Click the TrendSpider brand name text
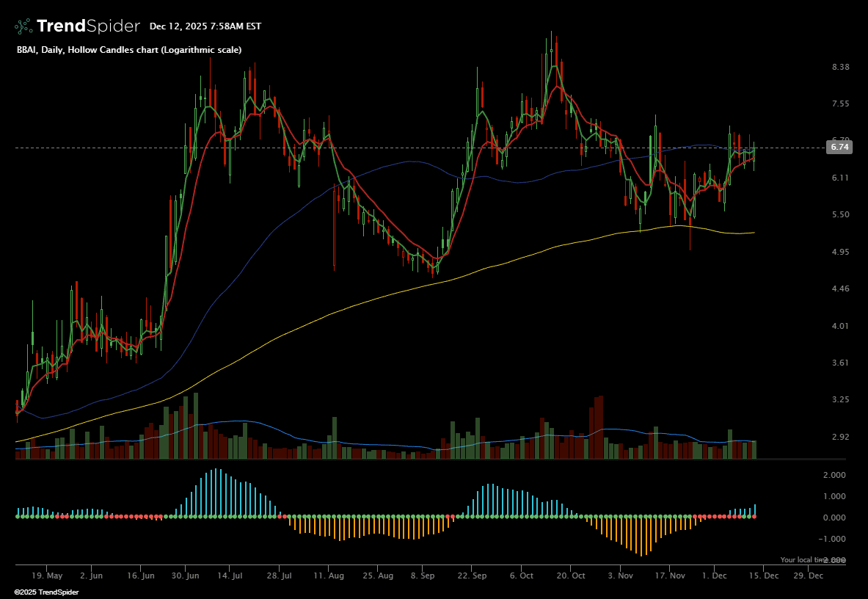The height and width of the screenshot is (599, 868). 88,26
